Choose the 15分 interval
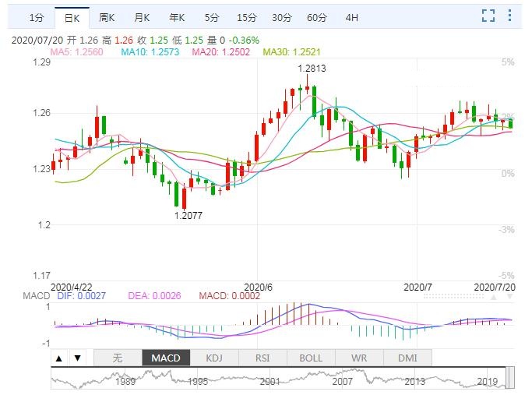 [246, 16]
